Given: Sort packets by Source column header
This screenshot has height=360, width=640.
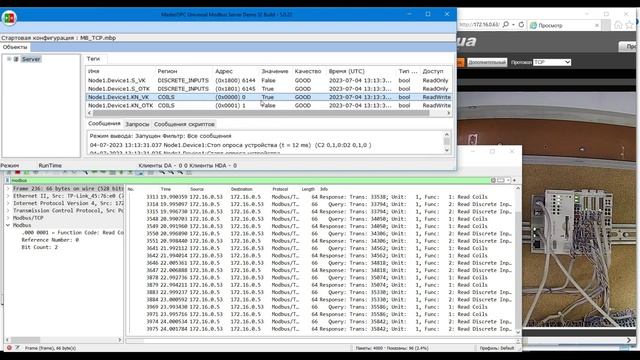Looking at the screenshot, I should (x=197, y=189).
